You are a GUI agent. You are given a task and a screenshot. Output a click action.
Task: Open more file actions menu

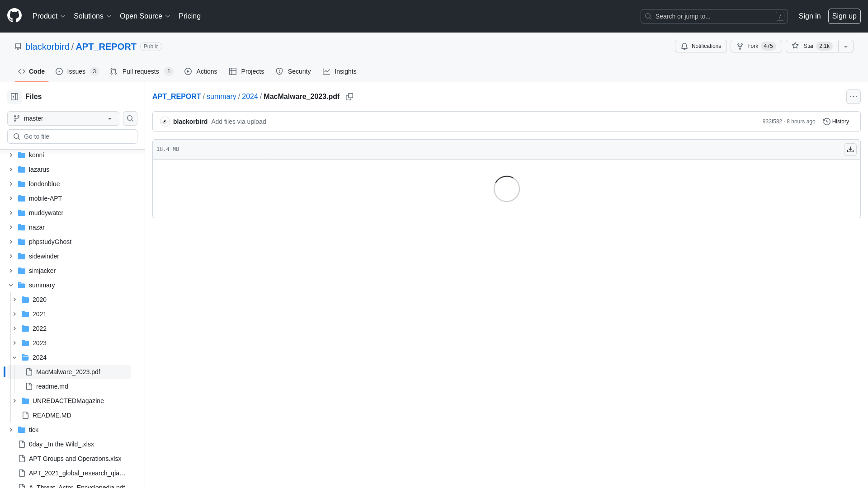(854, 97)
